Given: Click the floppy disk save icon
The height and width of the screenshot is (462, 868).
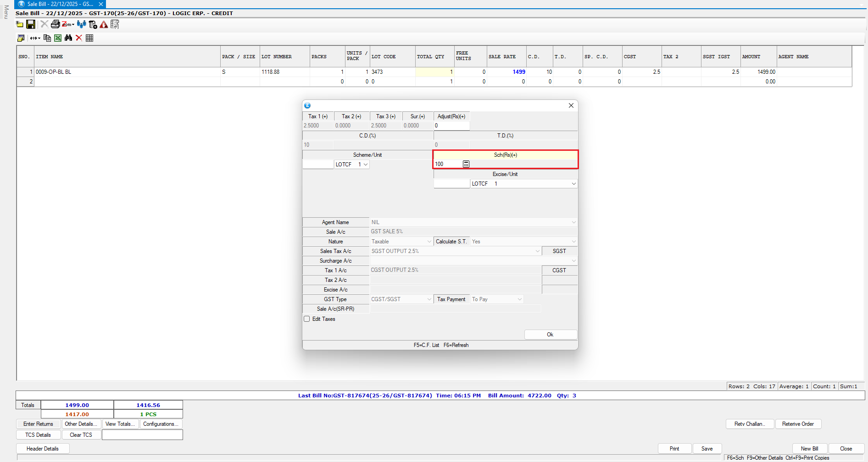Looking at the screenshot, I should [31, 24].
